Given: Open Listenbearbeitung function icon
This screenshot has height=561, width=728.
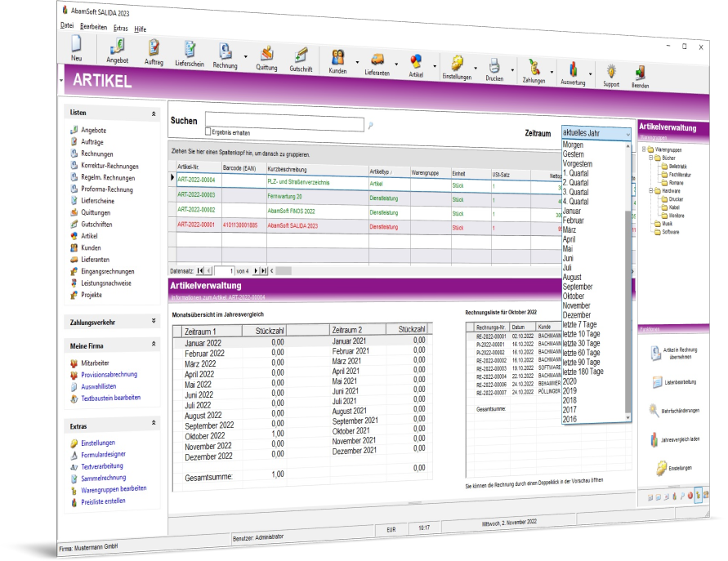Looking at the screenshot, I should [x=657, y=382].
